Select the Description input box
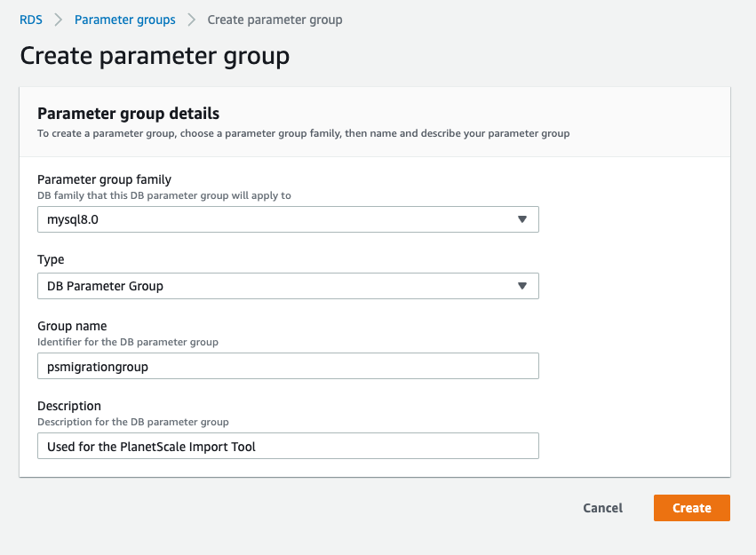This screenshot has width=756, height=555. (x=287, y=446)
